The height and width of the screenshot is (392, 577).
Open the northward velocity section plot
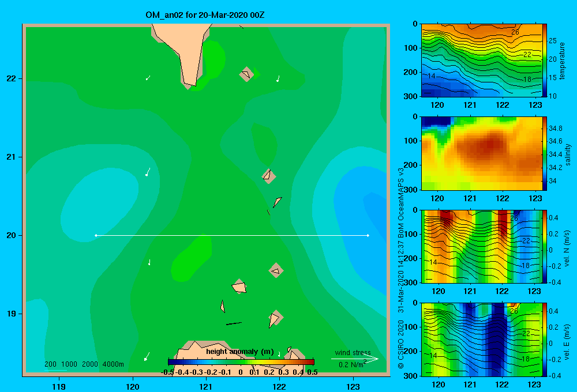(482, 246)
